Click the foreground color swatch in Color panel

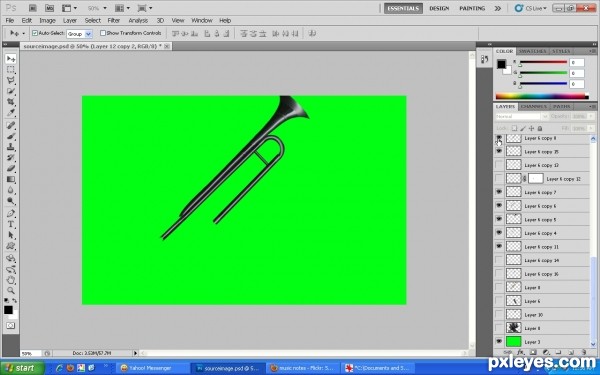[x=501, y=64]
